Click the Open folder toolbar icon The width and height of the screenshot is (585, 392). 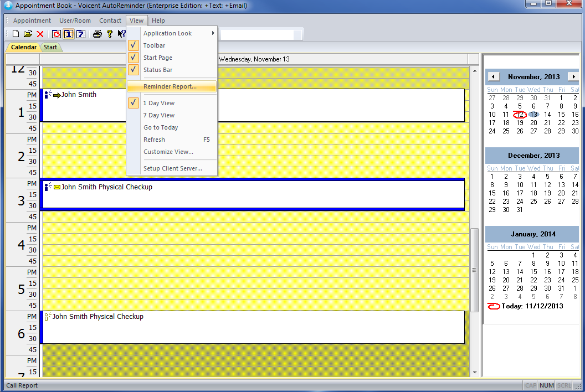pyautogui.click(x=28, y=34)
